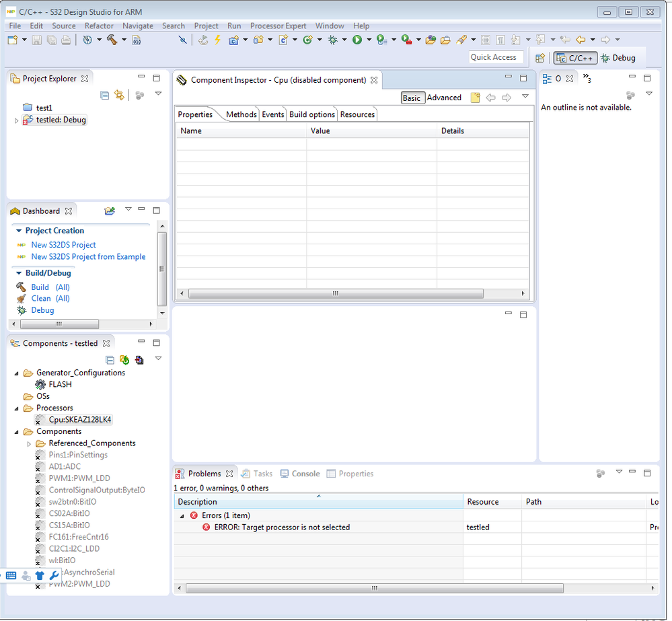Click the Debug bug toolbar icon
This screenshot has width=672, height=621.
coord(332,40)
